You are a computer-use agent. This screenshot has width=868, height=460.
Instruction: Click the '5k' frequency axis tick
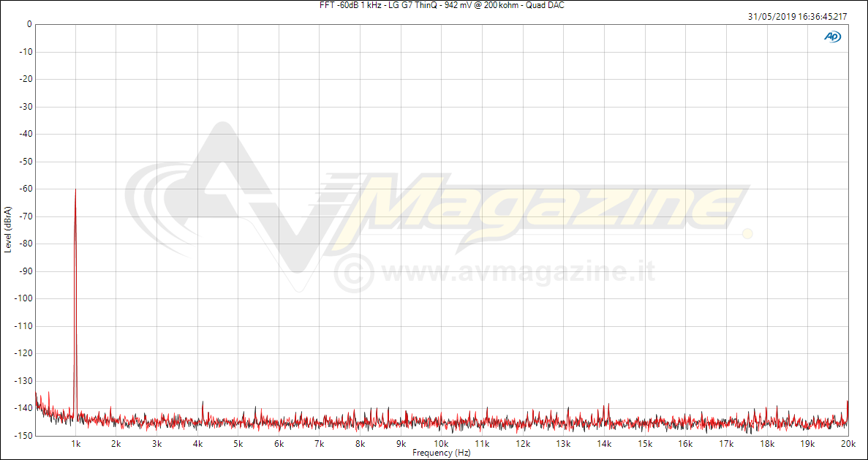238,444
